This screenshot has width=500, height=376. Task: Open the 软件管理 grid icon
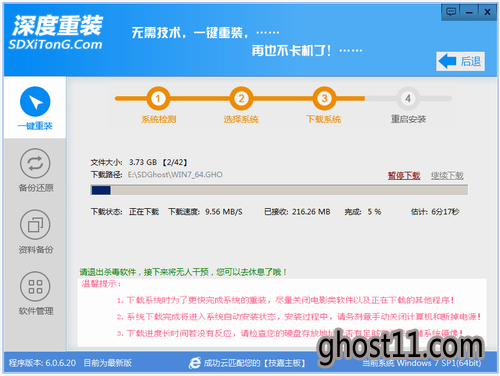tap(35, 286)
